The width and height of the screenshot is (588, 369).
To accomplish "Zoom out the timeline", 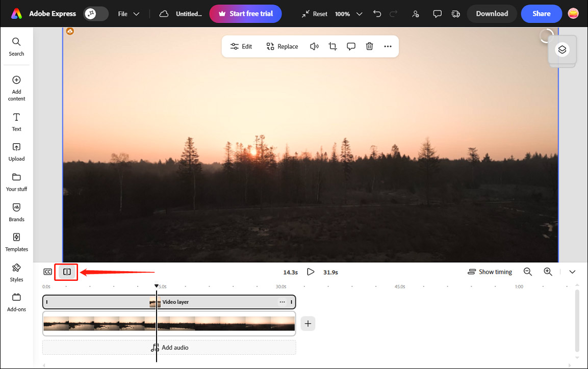I will [528, 272].
